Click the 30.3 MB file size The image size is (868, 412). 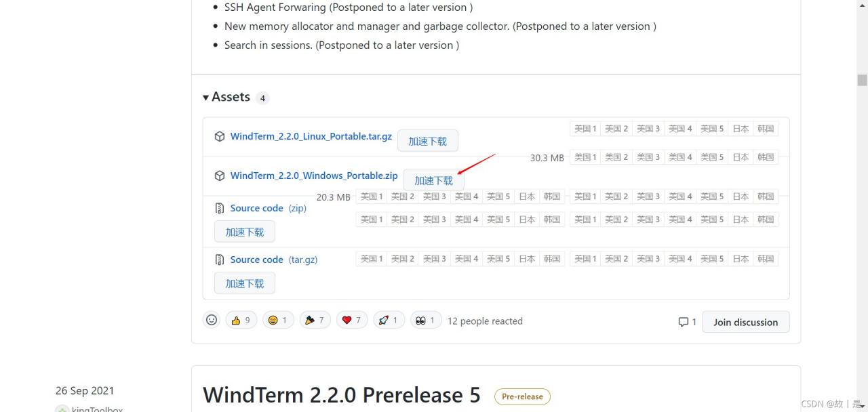tap(547, 158)
